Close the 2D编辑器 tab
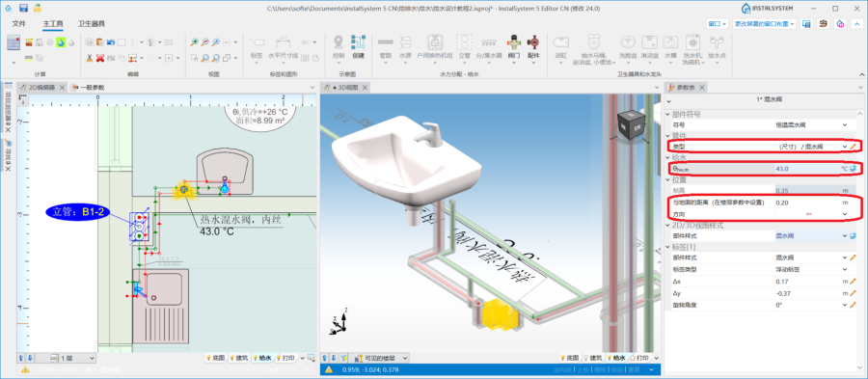This screenshot has height=379, width=868. 62,88
